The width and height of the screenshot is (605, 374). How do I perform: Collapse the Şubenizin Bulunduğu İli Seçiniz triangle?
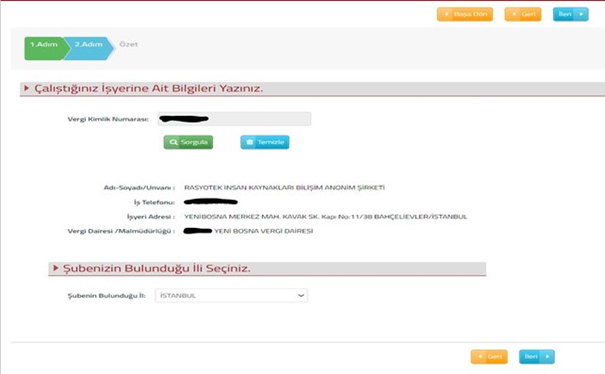pos(56,268)
